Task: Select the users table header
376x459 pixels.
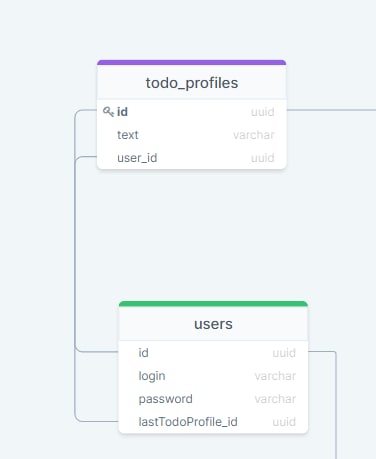Action: pos(213,324)
